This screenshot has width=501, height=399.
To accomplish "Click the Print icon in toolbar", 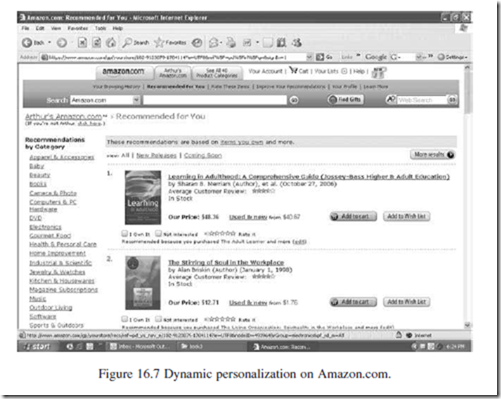I will pyautogui.click(x=231, y=43).
